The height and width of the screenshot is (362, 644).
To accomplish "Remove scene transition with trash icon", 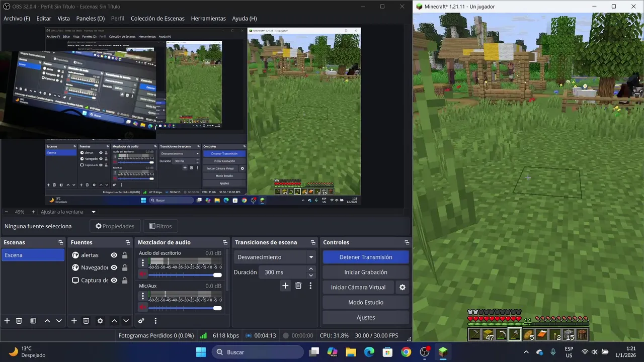I will pos(298,286).
